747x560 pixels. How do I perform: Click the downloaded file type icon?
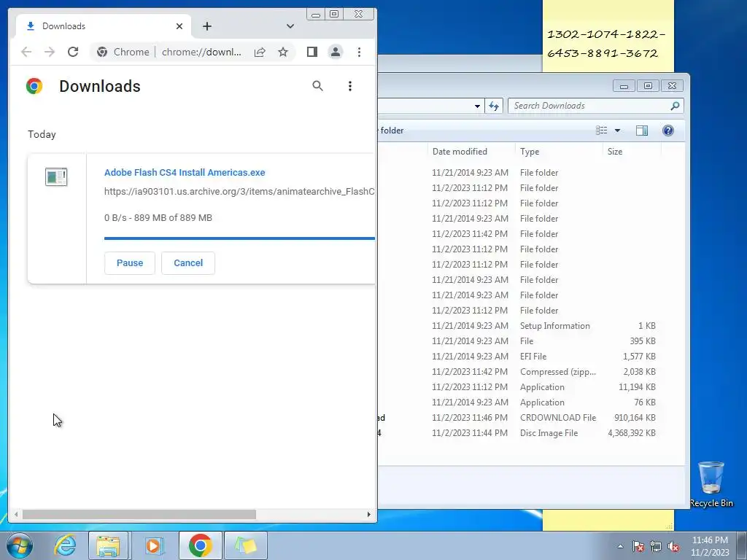point(56,177)
